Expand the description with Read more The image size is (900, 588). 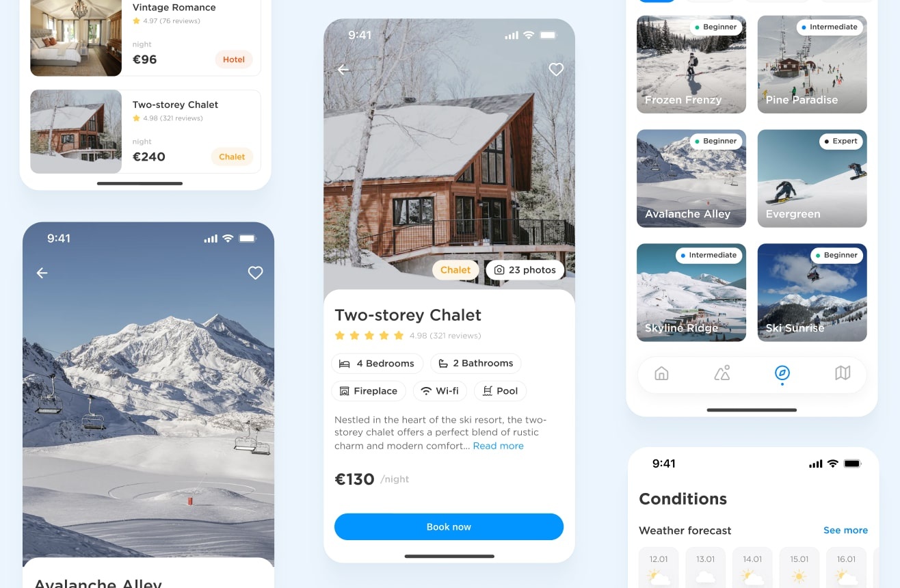498,446
